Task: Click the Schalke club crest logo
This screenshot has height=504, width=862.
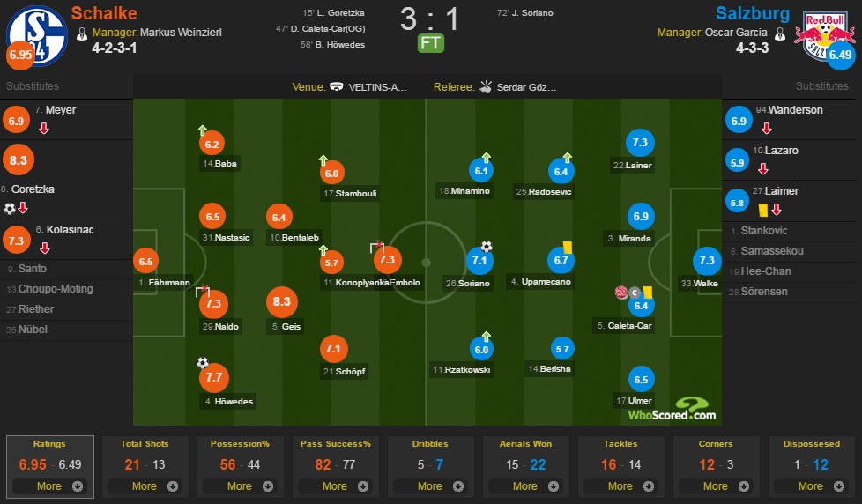Action: (x=37, y=36)
